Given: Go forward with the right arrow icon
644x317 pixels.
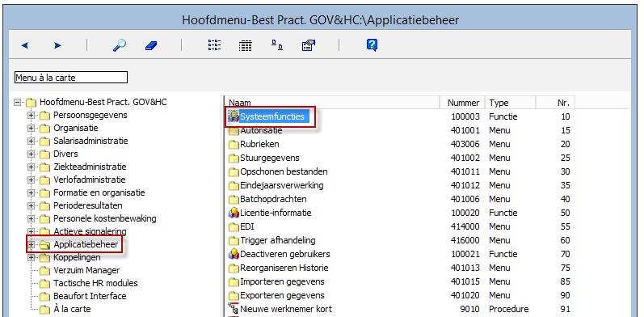Looking at the screenshot, I should point(57,45).
